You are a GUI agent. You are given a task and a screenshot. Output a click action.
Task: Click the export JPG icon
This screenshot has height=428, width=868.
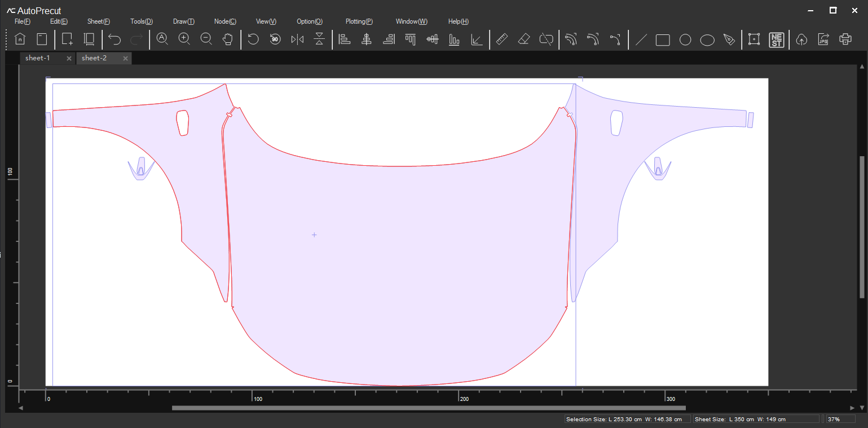point(823,39)
